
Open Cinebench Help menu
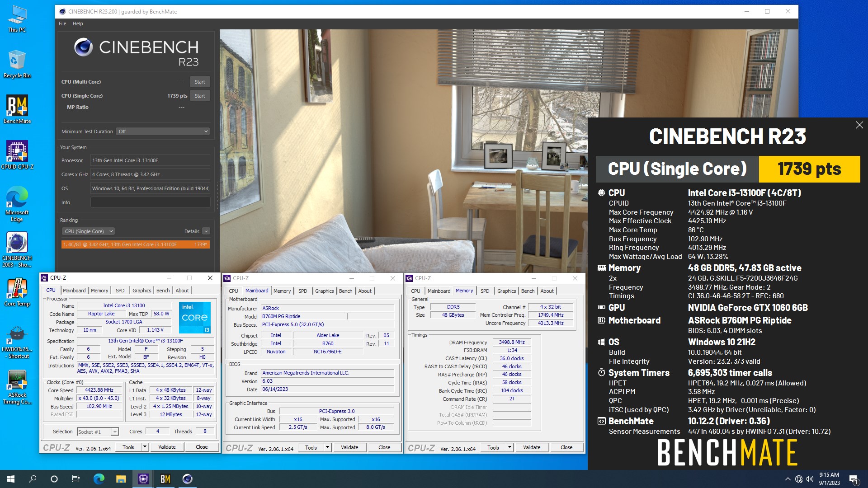(78, 23)
